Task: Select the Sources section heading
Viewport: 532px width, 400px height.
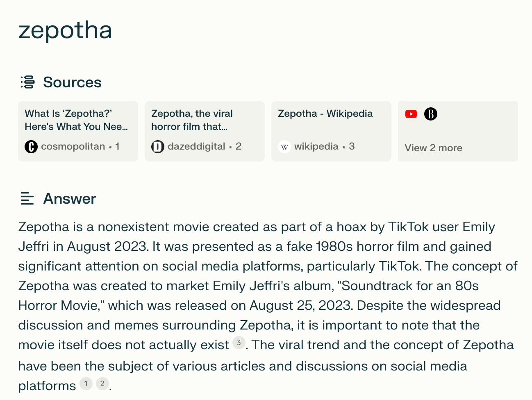Action: click(72, 82)
